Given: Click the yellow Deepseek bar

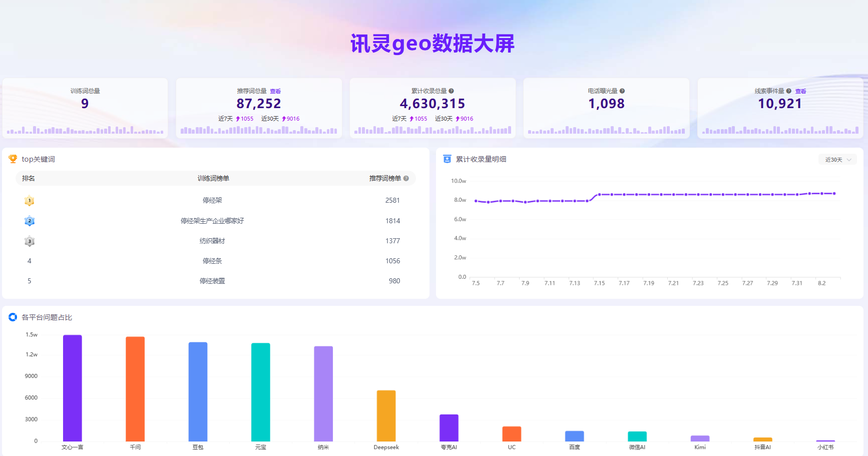Looking at the screenshot, I should tap(386, 416).
